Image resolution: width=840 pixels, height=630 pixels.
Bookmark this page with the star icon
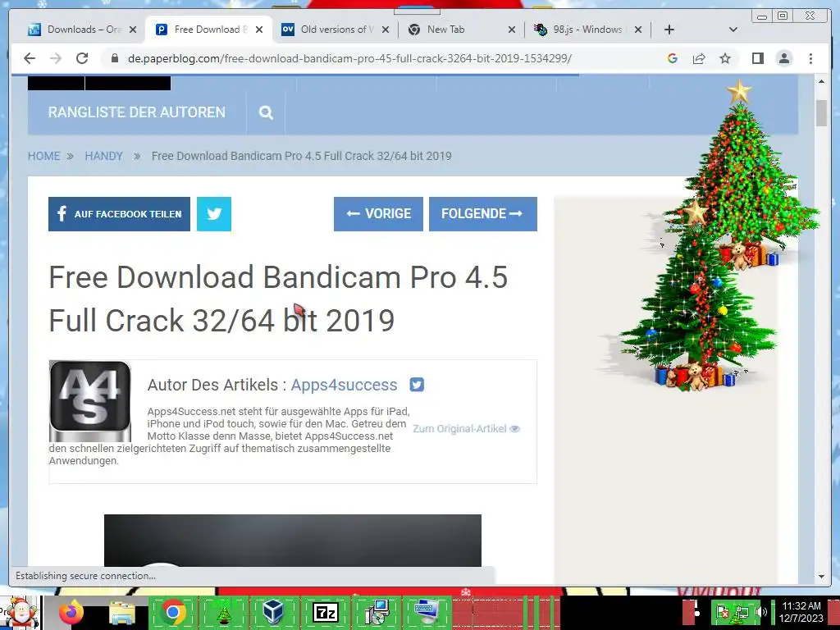tap(725, 58)
